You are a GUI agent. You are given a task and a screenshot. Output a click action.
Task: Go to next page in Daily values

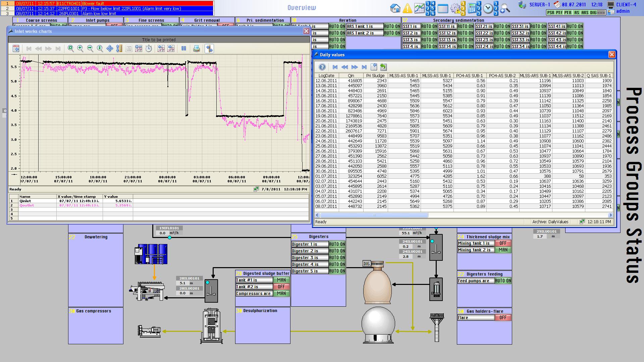click(355, 67)
